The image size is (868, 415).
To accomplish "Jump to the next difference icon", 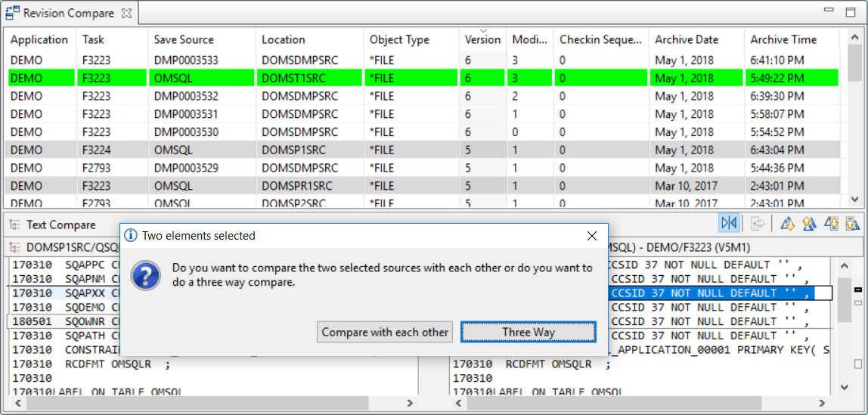I will 788,224.
